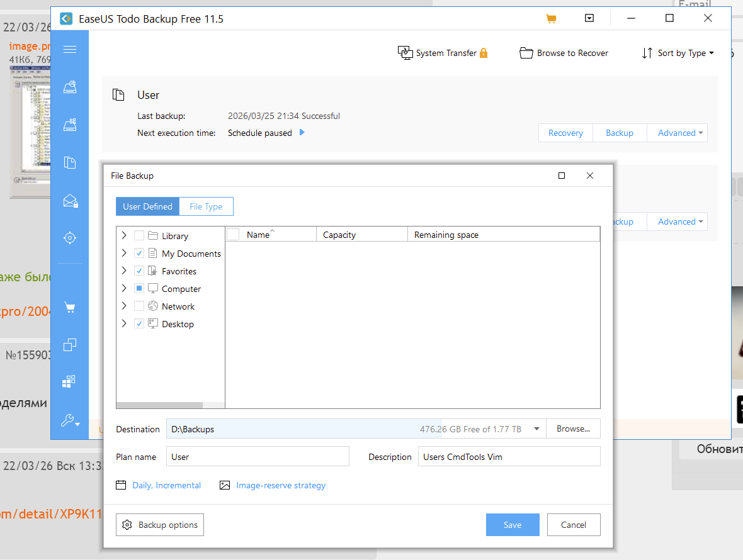
Task: Toggle the Computer partial checkbox
Action: [139, 288]
